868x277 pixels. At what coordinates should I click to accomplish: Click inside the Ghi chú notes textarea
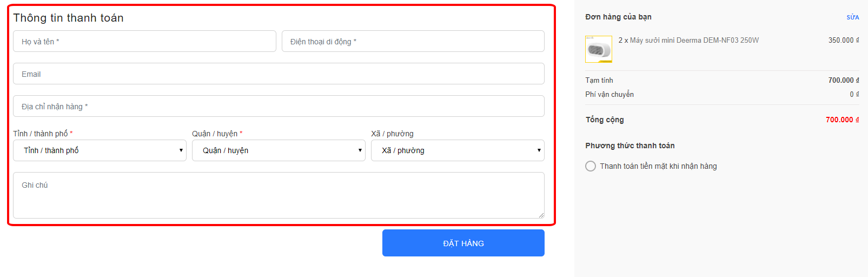coord(279,195)
